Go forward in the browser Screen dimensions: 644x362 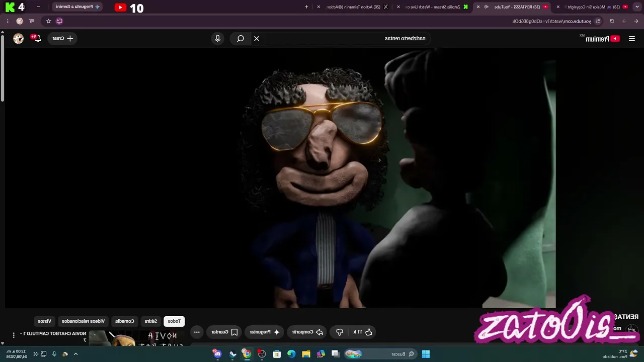click(624, 21)
